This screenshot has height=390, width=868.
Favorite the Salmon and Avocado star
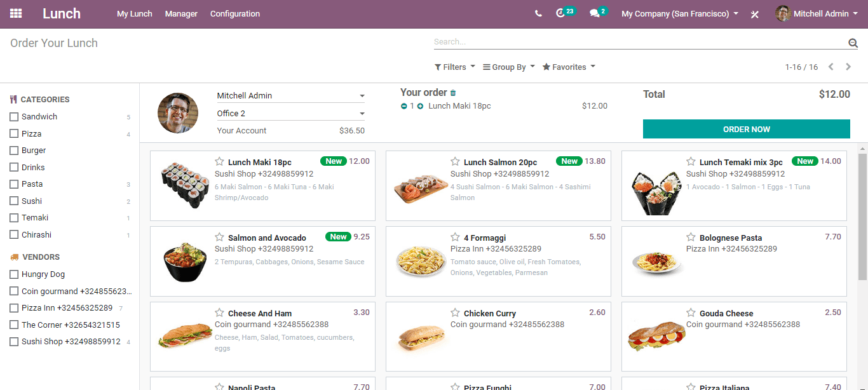click(x=219, y=237)
